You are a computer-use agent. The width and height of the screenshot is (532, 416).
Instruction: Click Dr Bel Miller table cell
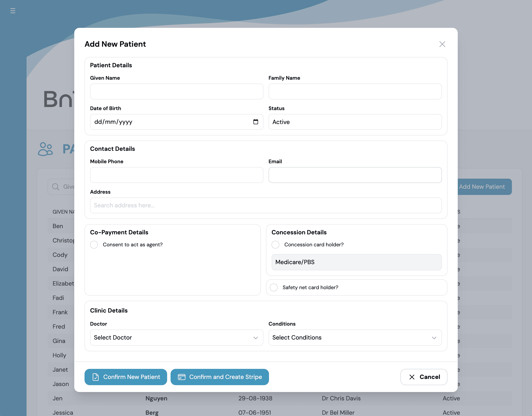[x=338, y=413]
